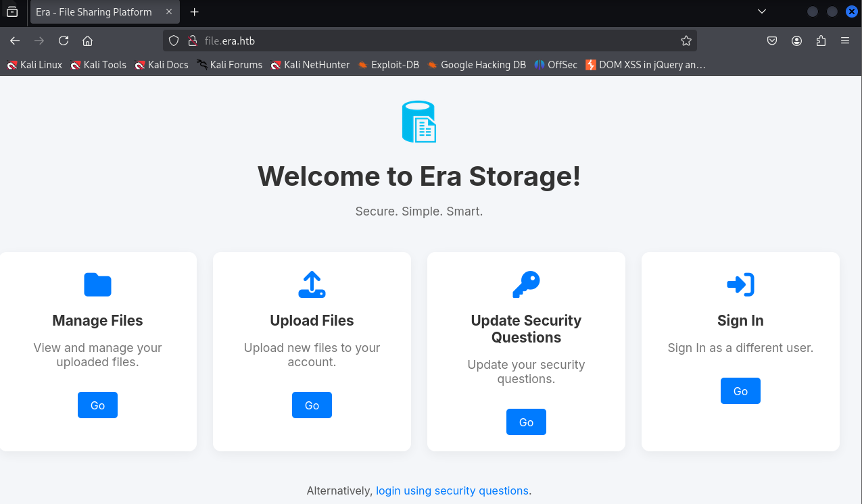The height and width of the screenshot is (504, 862).
Task: Click the blue folder Manage Files icon
Action: coord(97,284)
